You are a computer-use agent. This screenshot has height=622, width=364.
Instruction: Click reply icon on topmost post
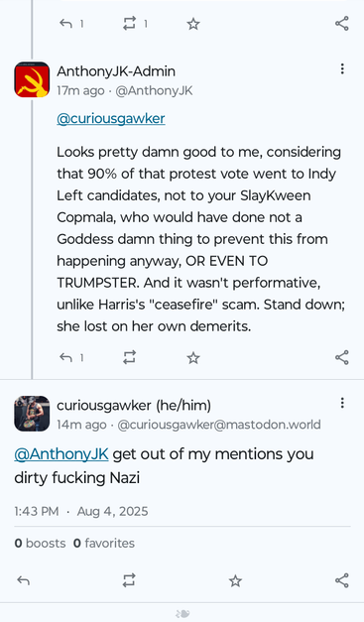65,24
